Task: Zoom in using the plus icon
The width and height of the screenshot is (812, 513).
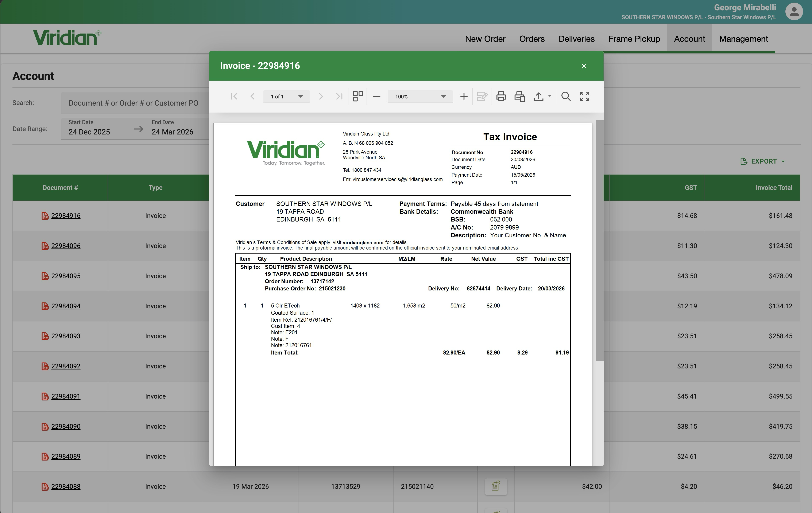Action: click(x=464, y=96)
